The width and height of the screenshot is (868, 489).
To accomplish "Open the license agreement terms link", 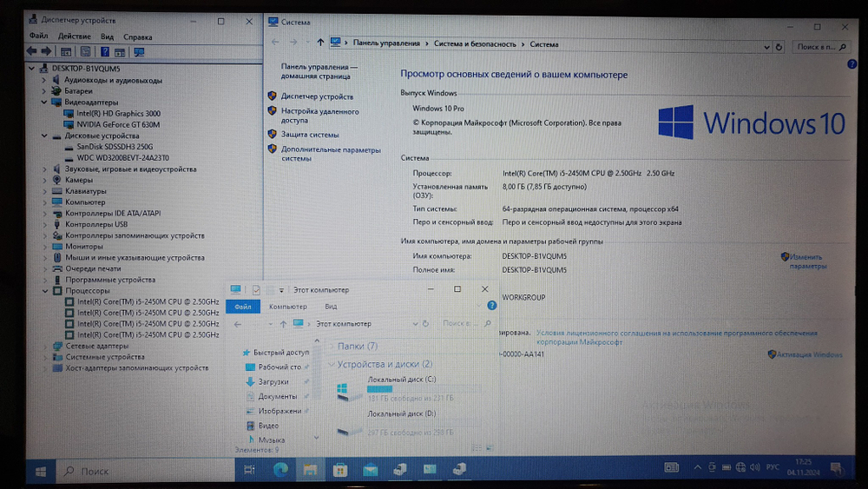I will [676, 338].
